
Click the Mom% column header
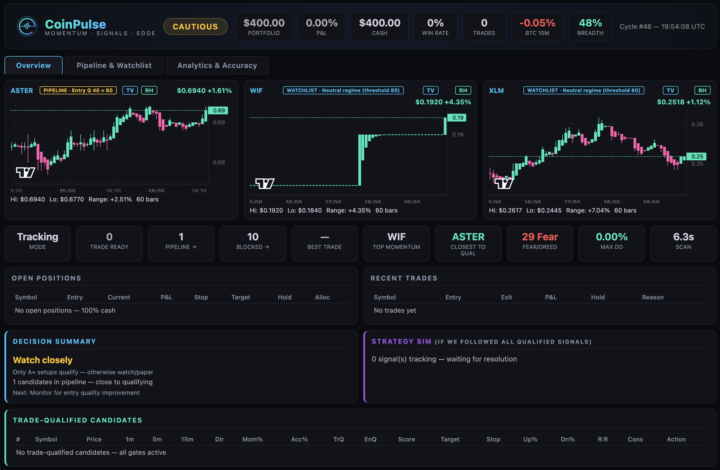(x=253, y=439)
